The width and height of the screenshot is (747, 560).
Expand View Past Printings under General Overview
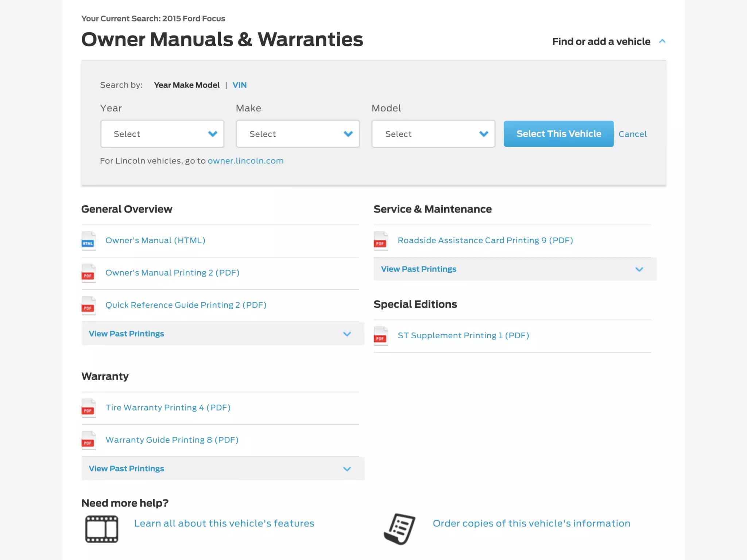pyautogui.click(x=222, y=334)
